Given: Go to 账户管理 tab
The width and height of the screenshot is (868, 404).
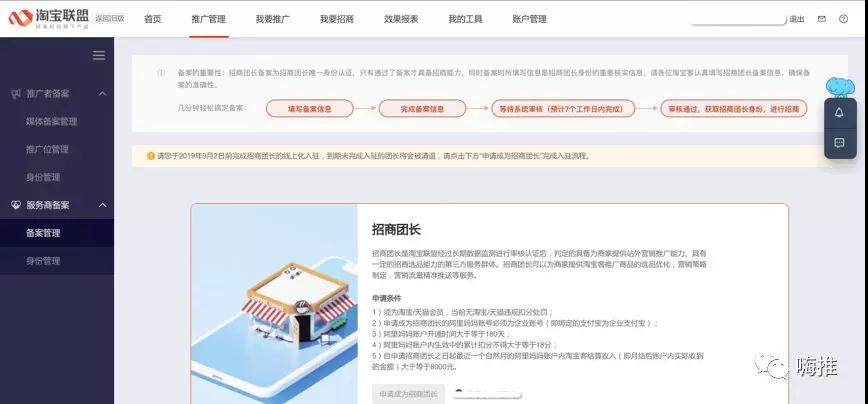Looking at the screenshot, I should (529, 19).
